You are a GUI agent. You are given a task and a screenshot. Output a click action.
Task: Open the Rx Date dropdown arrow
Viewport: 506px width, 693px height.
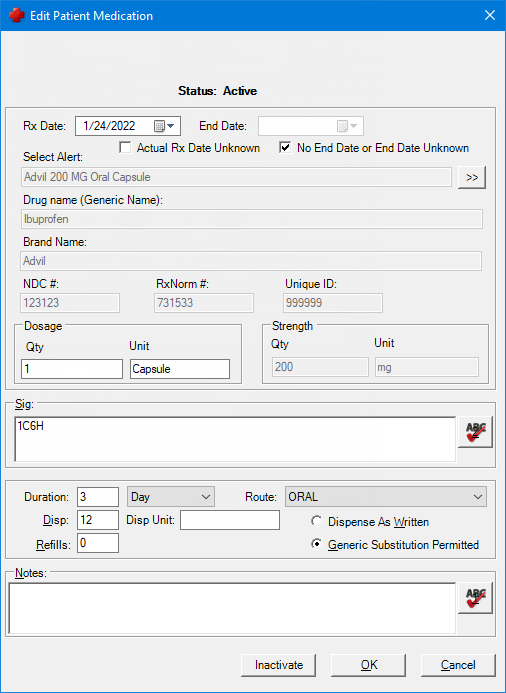click(x=171, y=126)
